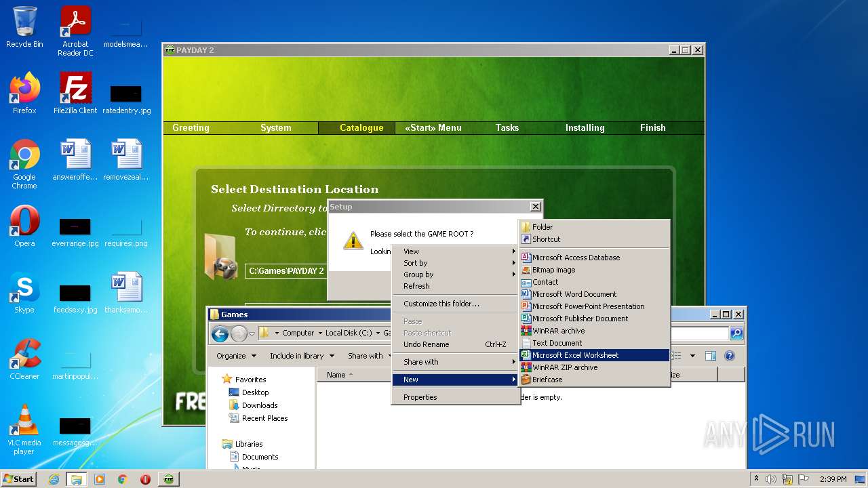868x488 pixels.
Task: Open CCleaner desktop shortcut
Action: 24,359
